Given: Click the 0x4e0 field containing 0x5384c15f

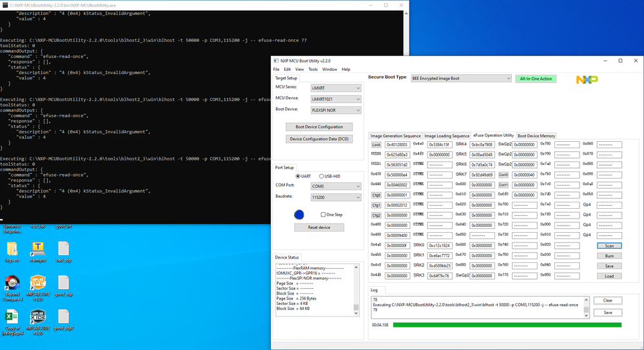Looking at the screenshot, I should 440,144.
